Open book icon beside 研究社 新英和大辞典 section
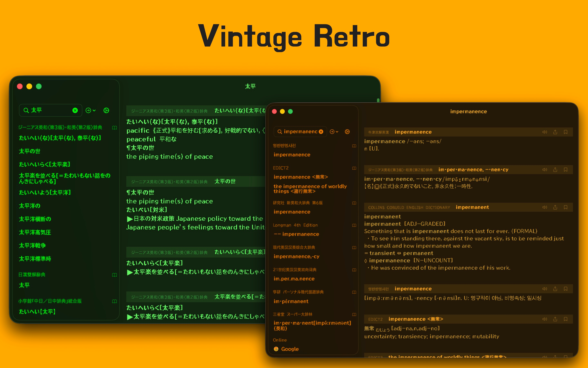The height and width of the screenshot is (368, 588). 354,203
